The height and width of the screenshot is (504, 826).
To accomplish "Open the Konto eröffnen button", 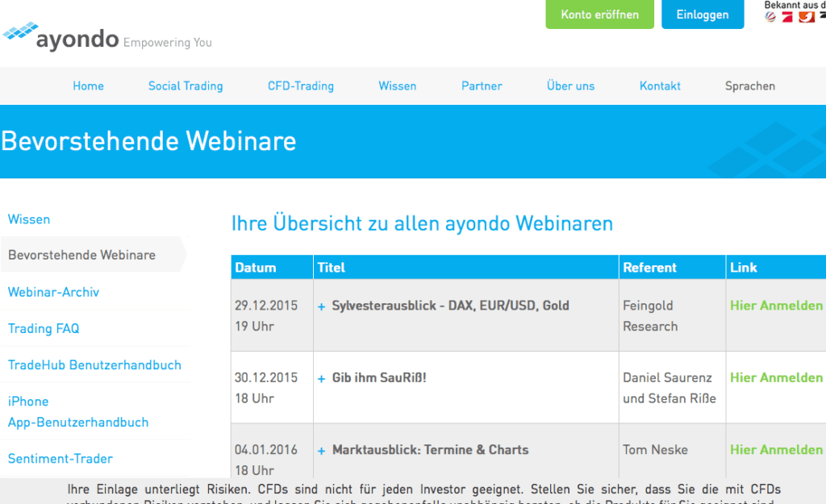I will pyautogui.click(x=599, y=15).
